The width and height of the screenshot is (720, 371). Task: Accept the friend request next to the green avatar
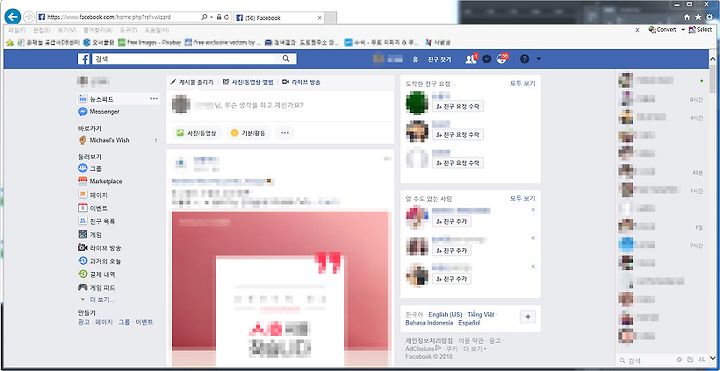point(458,107)
